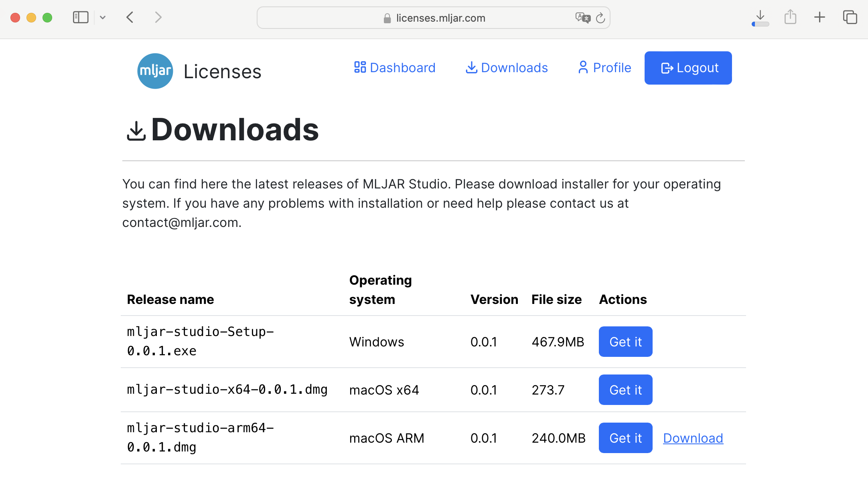
Task: Click the 467.9MB file size cell
Action: click(558, 342)
